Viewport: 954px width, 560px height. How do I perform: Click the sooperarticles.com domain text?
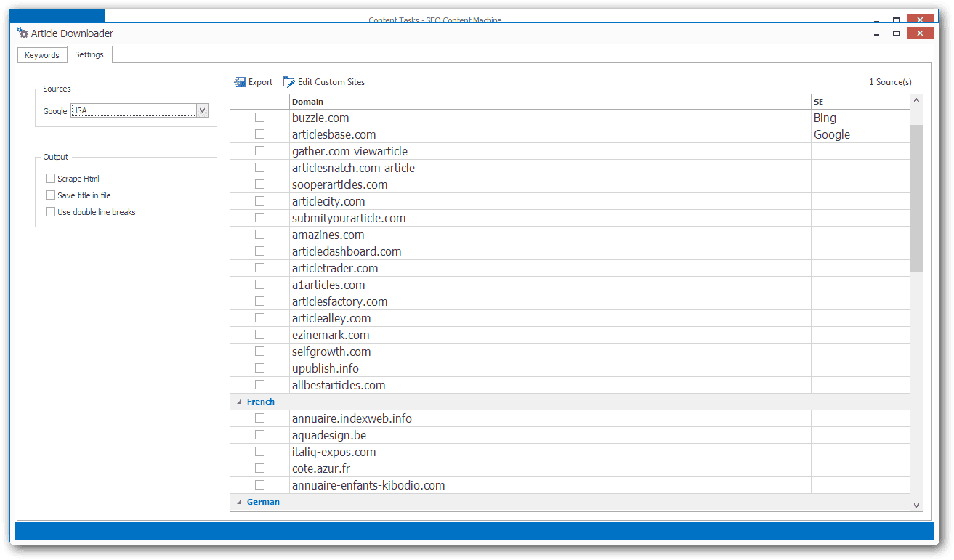(x=339, y=184)
